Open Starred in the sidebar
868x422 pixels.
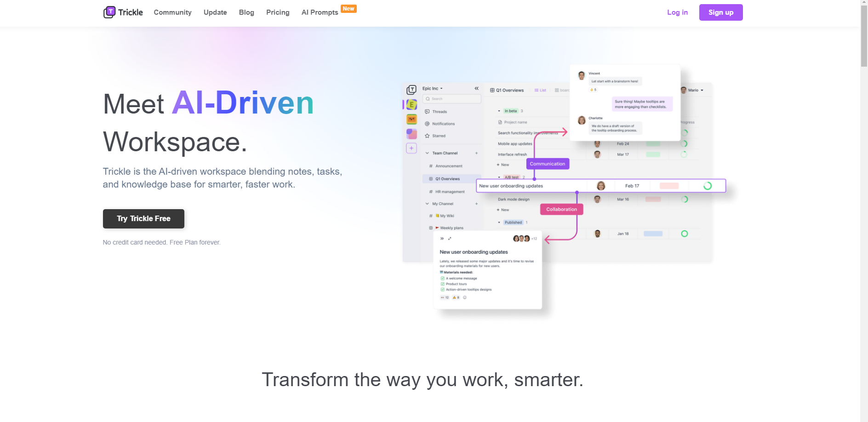pos(435,136)
